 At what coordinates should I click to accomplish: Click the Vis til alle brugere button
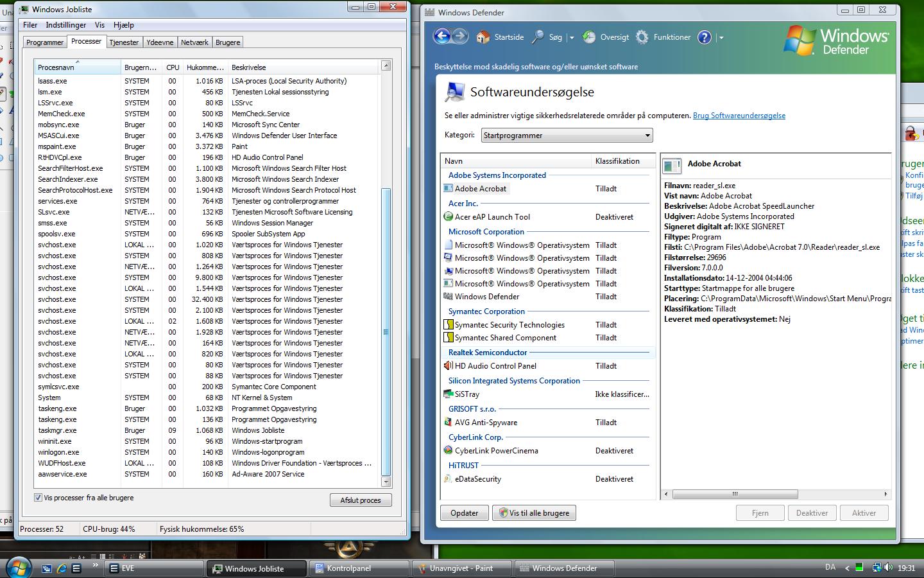[x=534, y=513]
